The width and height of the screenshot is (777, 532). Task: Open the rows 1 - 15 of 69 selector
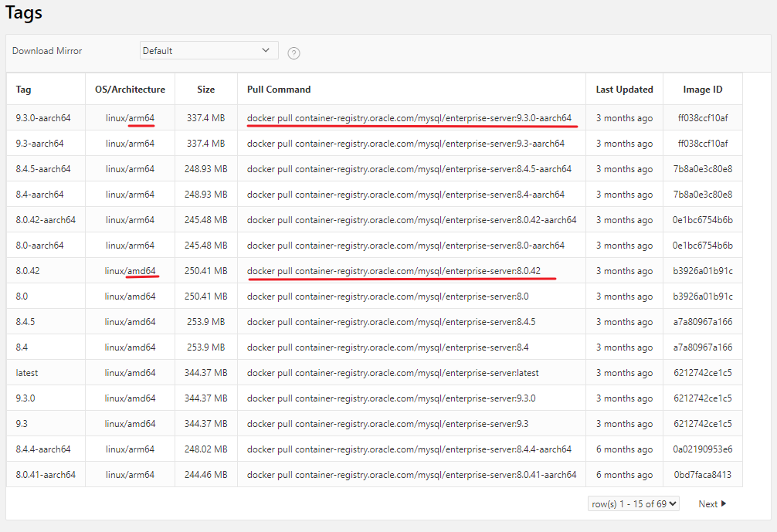(x=633, y=503)
